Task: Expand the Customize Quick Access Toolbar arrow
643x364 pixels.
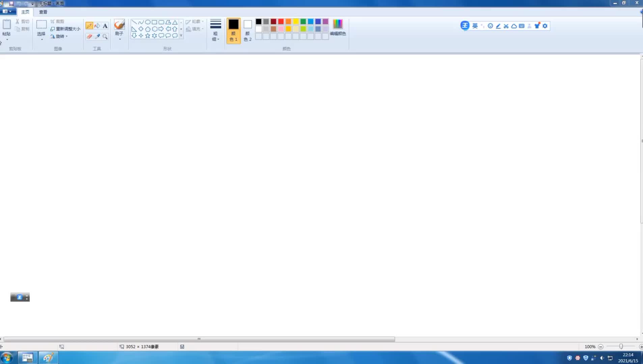Action: pos(32,4)
